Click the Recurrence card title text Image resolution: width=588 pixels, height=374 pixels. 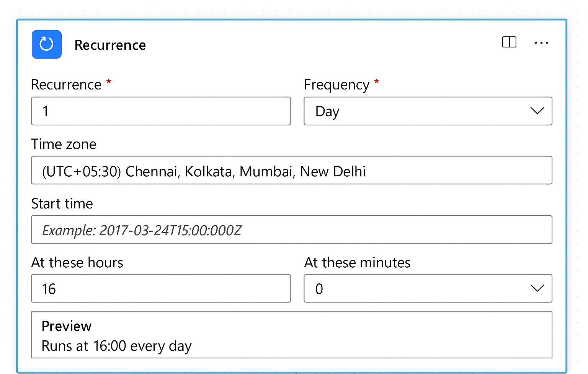point(110,45)
